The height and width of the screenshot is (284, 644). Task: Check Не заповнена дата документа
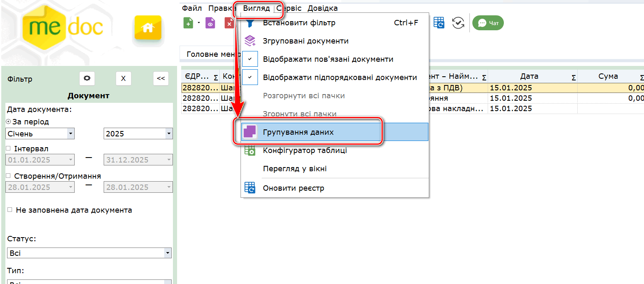point(10,210)
